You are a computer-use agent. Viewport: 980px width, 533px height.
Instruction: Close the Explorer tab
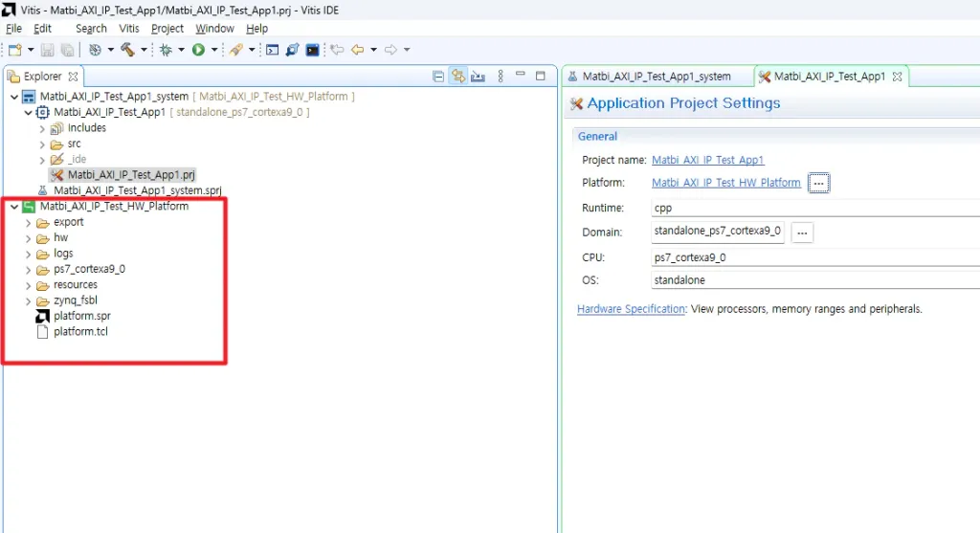tap(73, 77)
